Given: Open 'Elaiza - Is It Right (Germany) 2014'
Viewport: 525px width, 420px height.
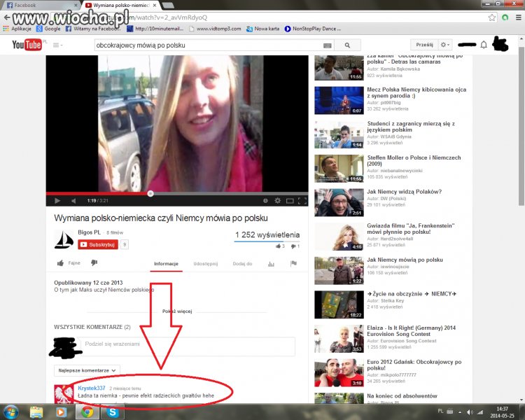Looking at the screenshot, I should (411, 331).
